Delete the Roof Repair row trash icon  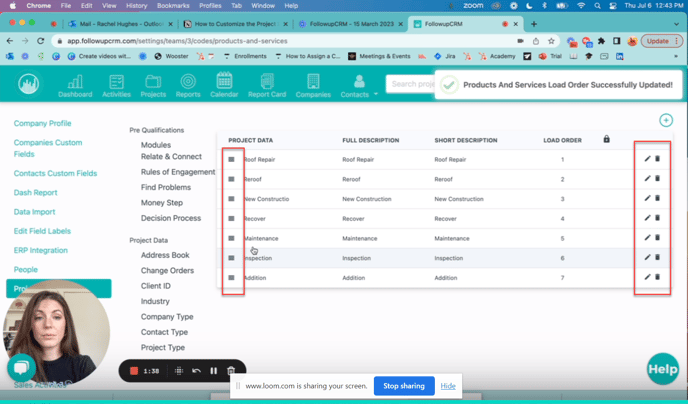(x=657, y=159)
